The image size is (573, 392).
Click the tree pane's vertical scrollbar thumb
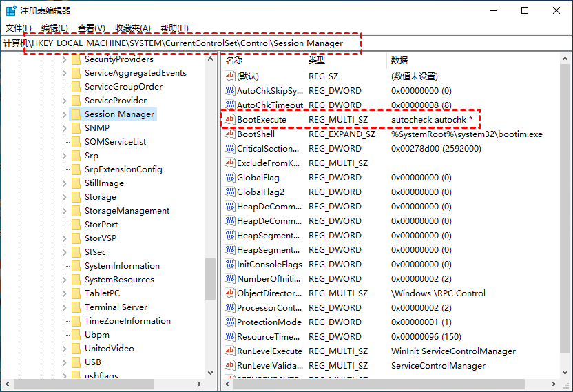[210, 279]
